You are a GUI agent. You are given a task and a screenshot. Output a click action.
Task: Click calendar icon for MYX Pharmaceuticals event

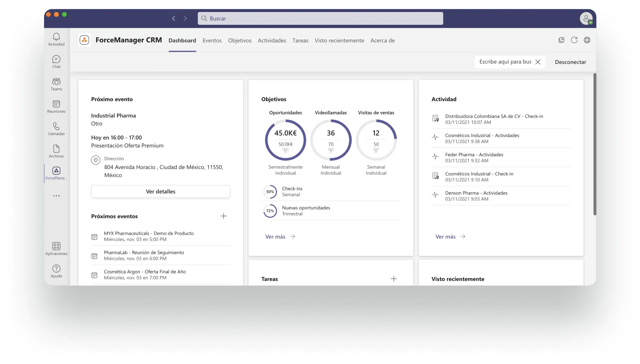[94, 237]
